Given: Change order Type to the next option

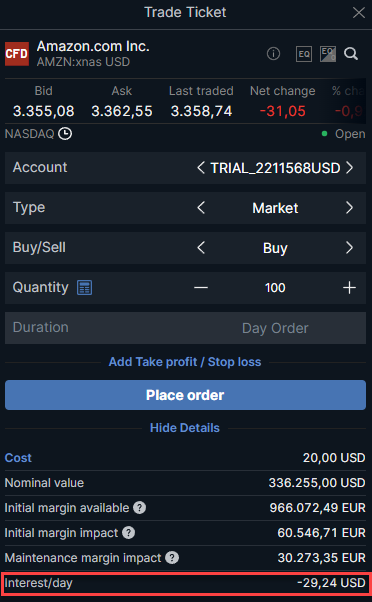Looking at the screenshot, I should tap(349, 208).
